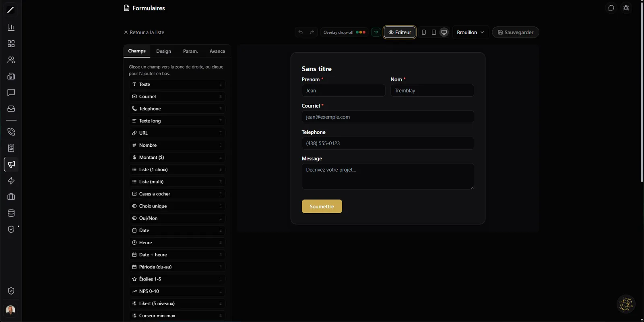Toggle the Editeur preview eye button
Image resolution: width=644 pixels, height=322 pixels.
tap(400, 32)
